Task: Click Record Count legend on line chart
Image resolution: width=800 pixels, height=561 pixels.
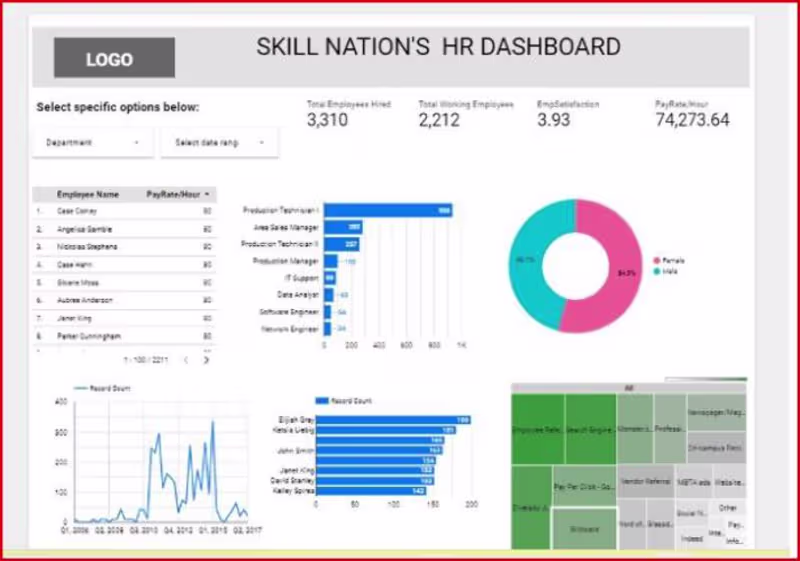Action: coord(102,389)
